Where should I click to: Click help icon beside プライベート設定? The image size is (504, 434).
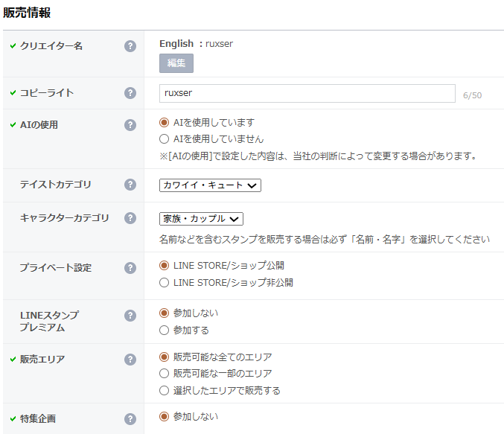(130, 268)
